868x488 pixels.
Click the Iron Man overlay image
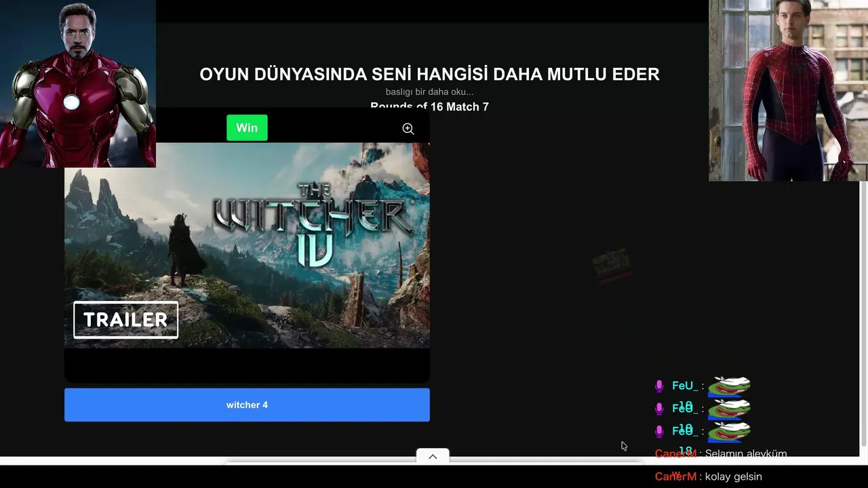(x=78, y=83)
